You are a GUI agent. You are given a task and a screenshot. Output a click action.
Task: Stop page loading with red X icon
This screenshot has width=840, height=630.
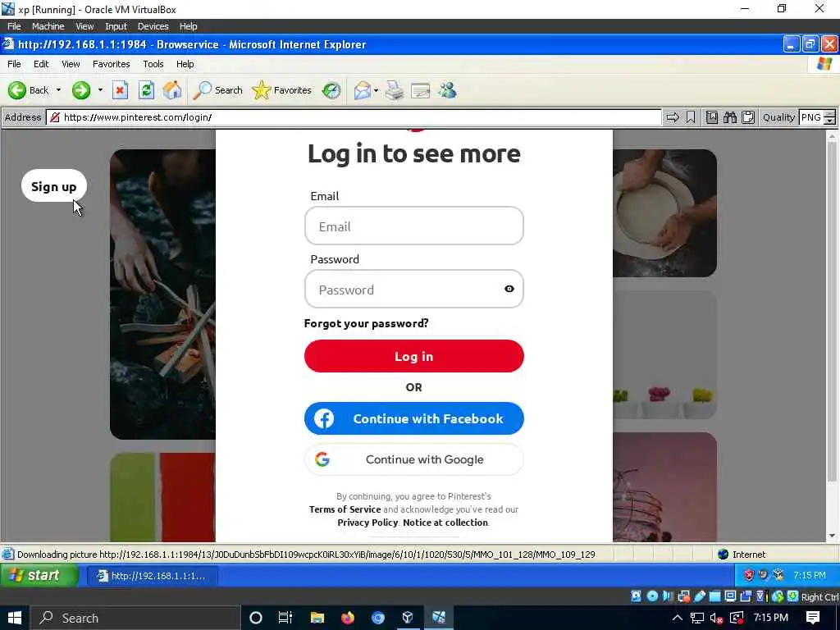(120, 90)
